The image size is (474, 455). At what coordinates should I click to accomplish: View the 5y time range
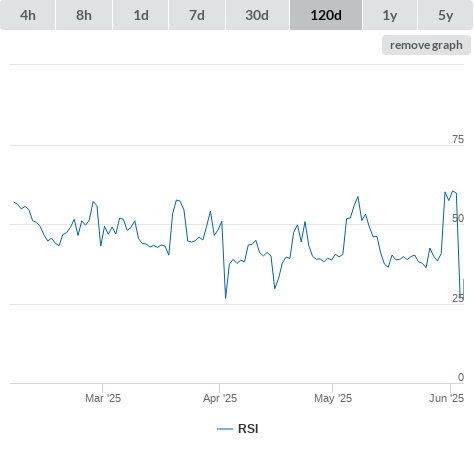coord(446,15)
